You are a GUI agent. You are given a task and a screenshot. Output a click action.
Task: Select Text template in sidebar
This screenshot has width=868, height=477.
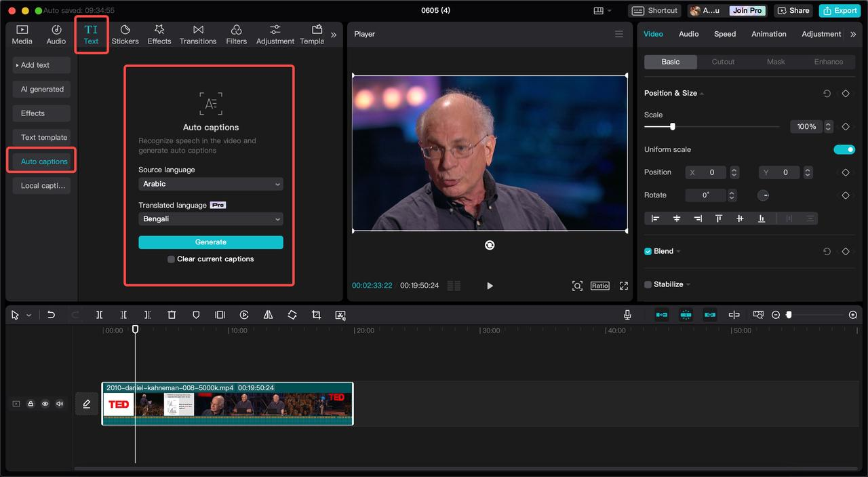41,137
